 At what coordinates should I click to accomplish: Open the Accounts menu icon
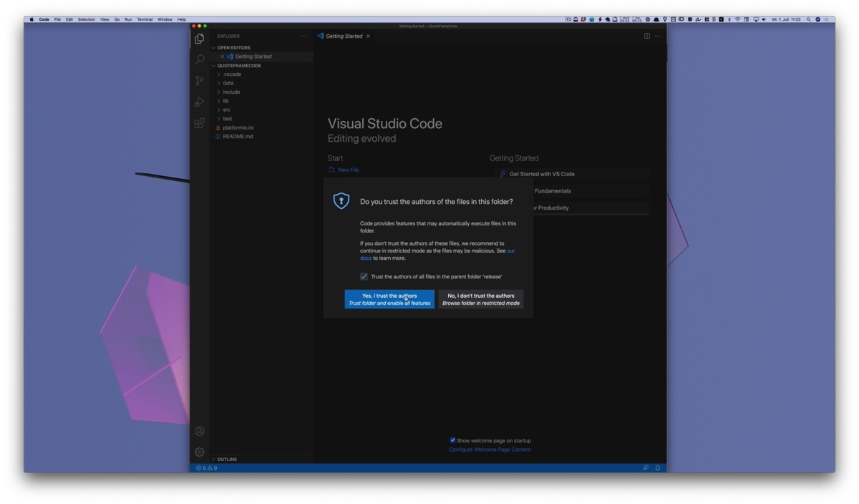[x=200, y=431]
